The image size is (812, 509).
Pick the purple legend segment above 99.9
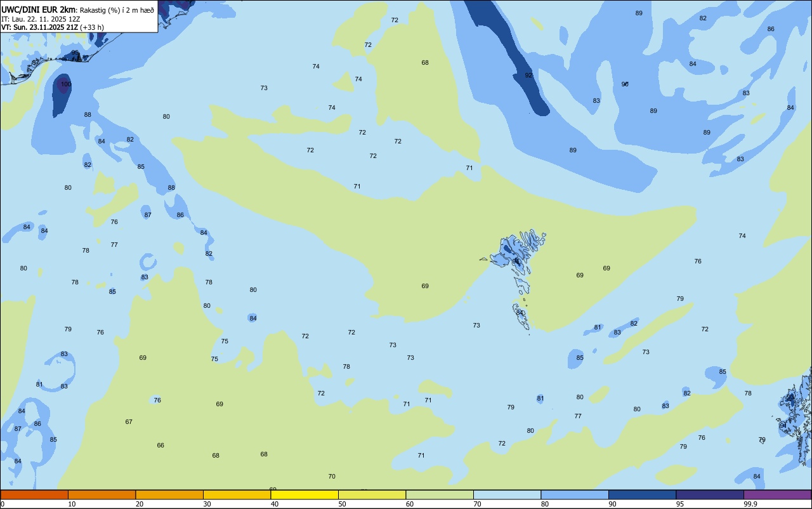777,494
